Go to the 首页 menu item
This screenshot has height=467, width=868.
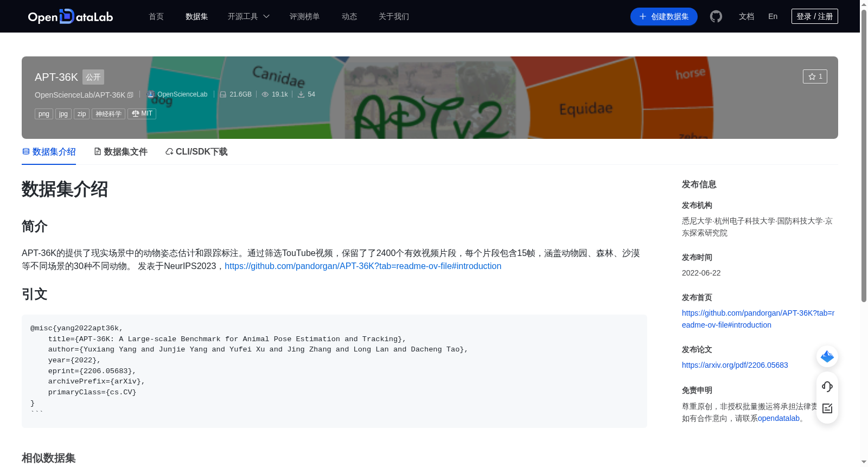[156, 16]
